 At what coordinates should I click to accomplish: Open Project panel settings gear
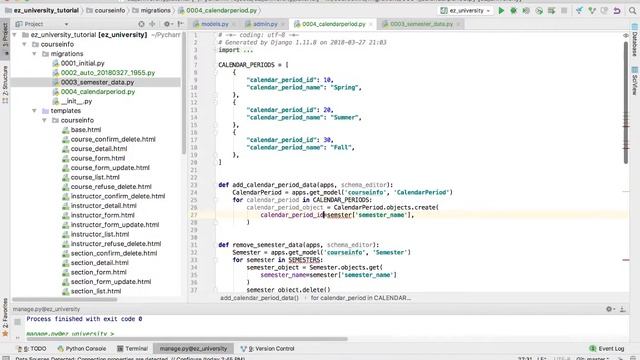coord(167,24)
